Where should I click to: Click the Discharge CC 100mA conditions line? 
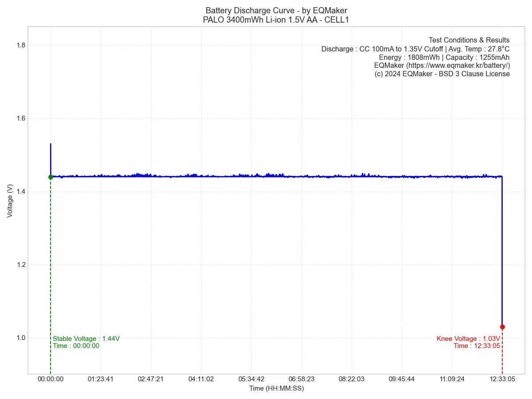click(415, 49)
